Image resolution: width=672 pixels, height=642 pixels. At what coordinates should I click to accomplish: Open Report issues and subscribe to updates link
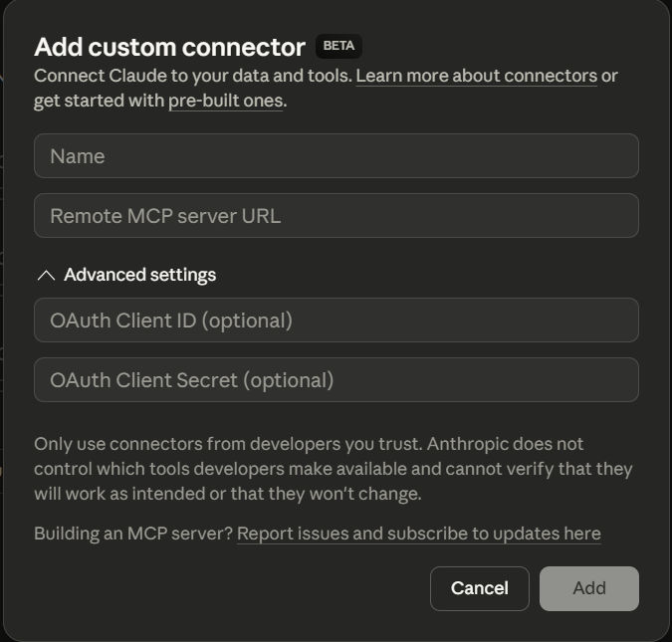click(x=418, y=534)
